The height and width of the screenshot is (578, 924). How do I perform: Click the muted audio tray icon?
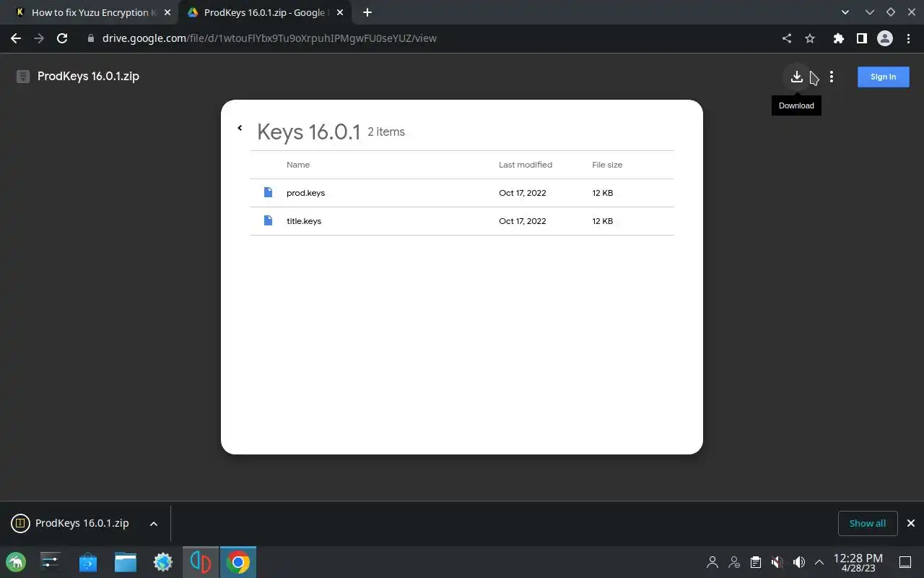point(777,562)
